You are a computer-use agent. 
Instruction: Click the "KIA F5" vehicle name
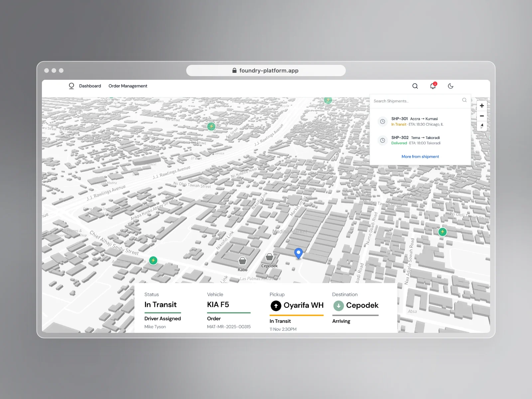[x=218, y=305]
